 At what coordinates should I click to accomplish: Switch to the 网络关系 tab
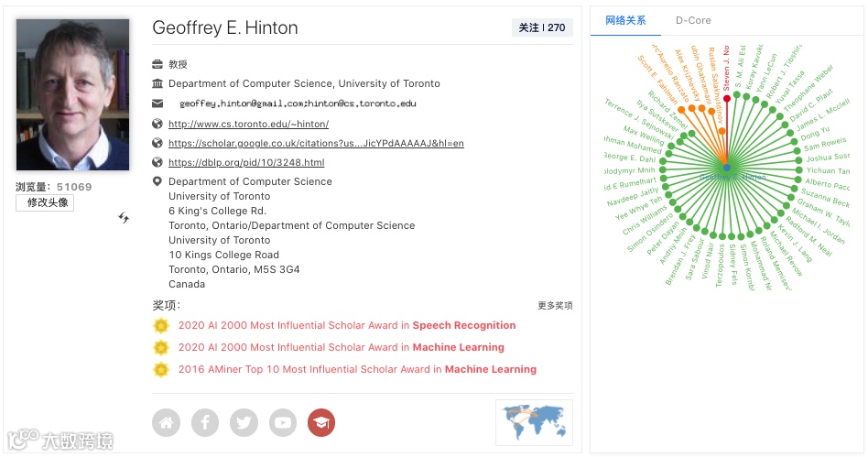pyautogui.click(x=625, y=20)
